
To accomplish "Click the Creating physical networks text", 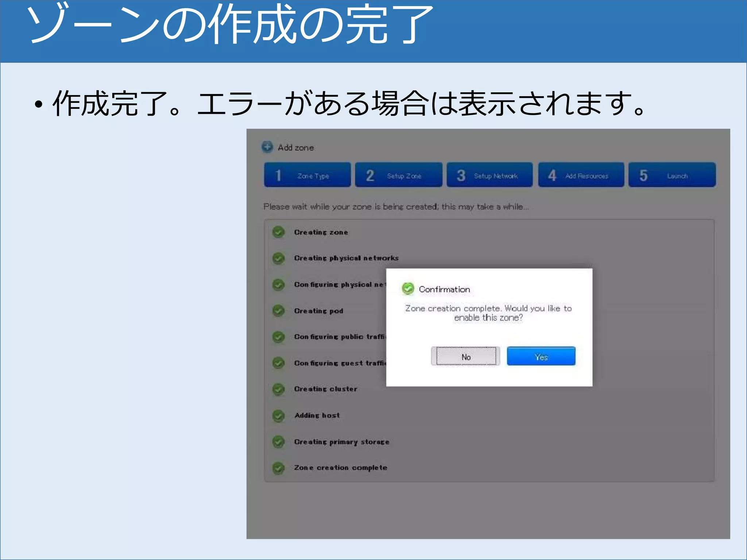I will click(346, 258).
